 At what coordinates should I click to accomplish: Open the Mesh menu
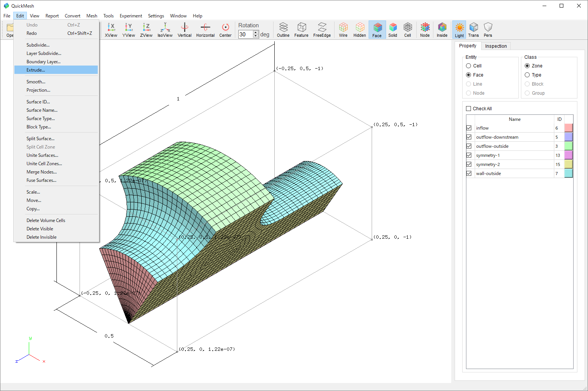click(92, 16)
